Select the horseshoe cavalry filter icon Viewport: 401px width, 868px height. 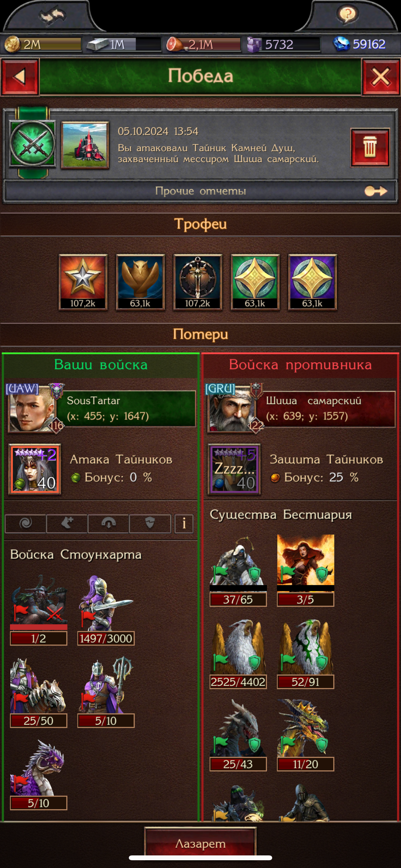click(108, 524)
